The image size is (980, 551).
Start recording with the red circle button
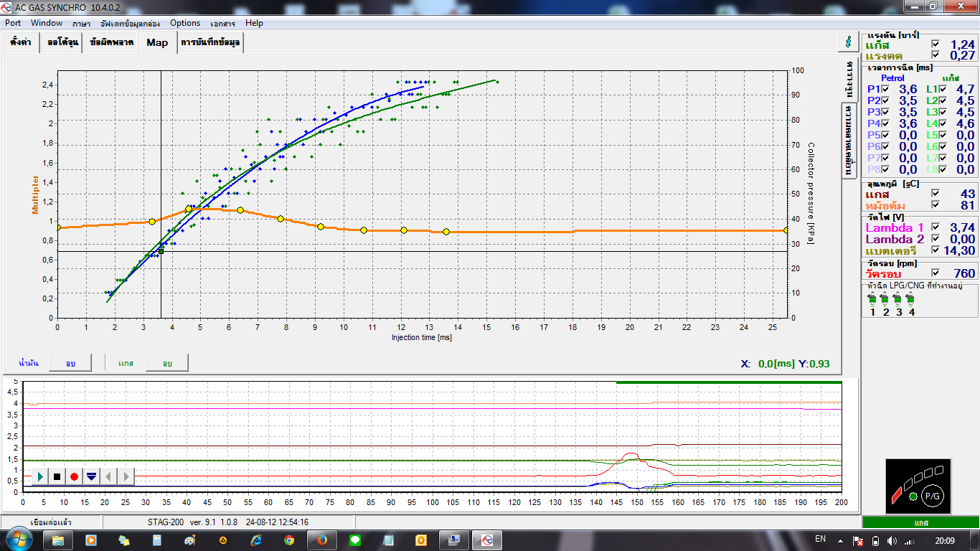click(x=74, y=476)
